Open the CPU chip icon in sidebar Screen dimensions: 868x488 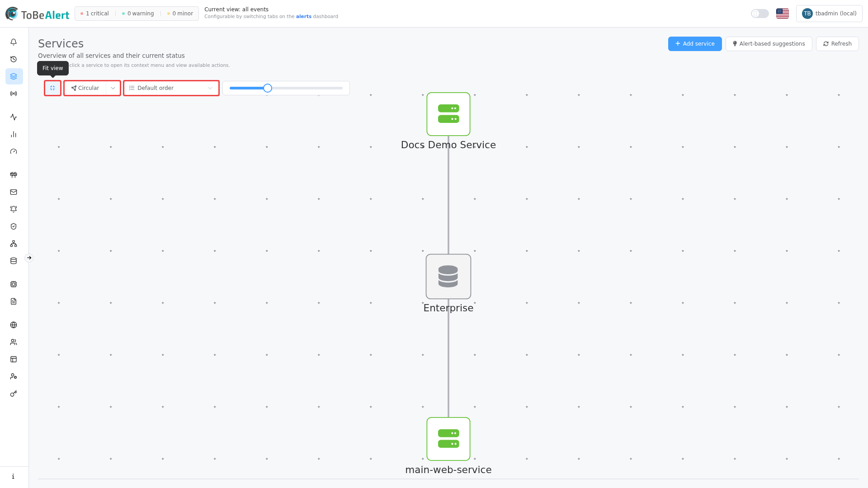coord(14,284)
